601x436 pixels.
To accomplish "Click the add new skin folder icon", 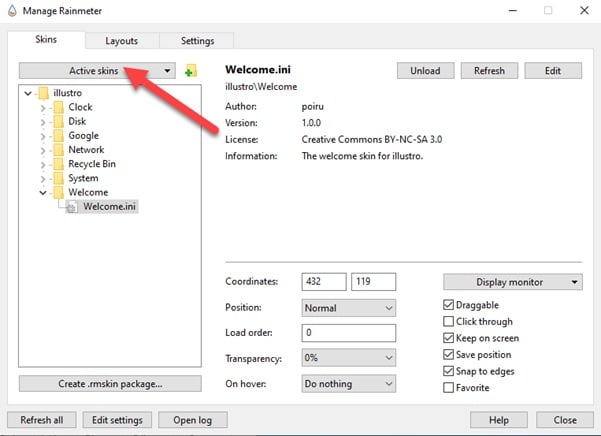I will click(190, 70).
